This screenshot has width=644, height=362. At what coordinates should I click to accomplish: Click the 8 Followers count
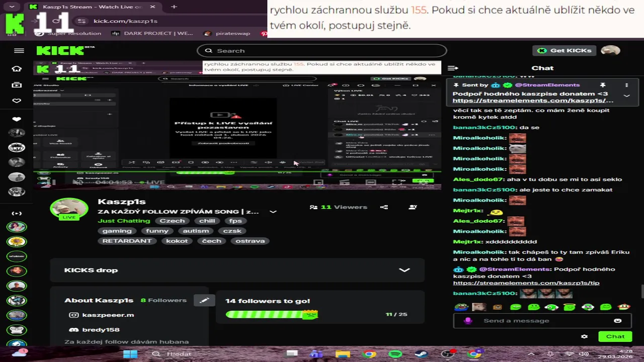[164, 300]
